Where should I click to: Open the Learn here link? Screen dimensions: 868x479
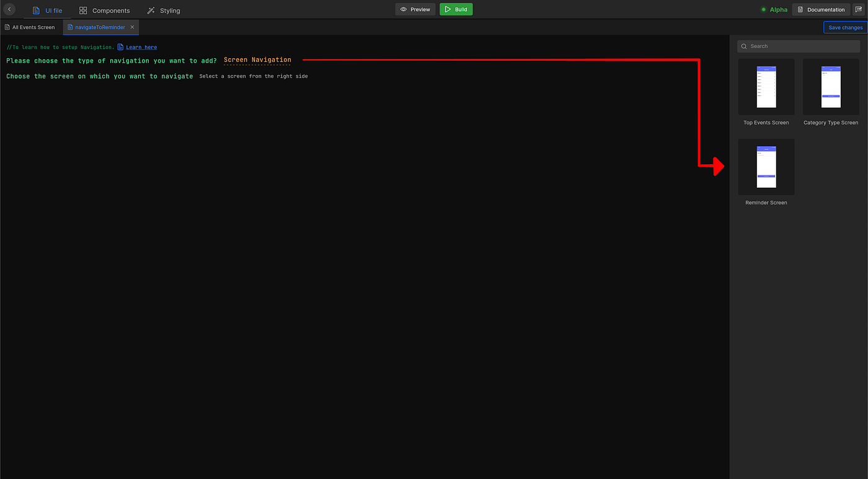tap(141, 46)
